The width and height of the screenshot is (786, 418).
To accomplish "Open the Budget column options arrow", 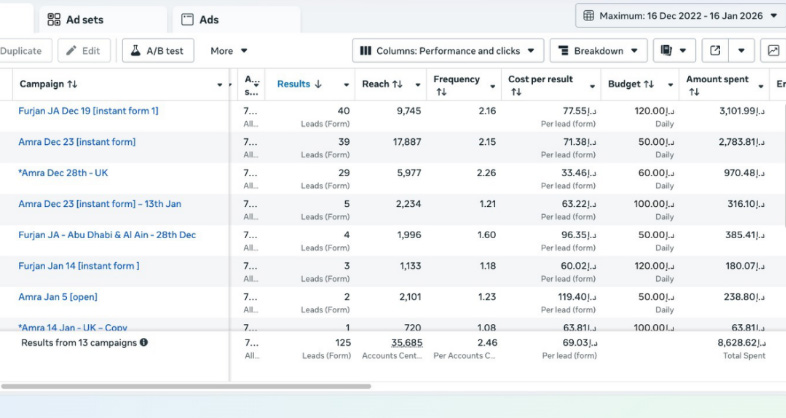I will [x=670, y=85].
